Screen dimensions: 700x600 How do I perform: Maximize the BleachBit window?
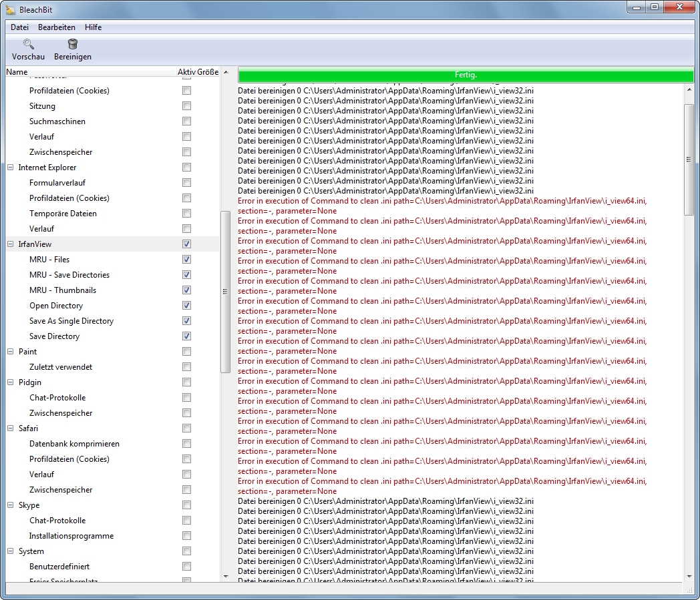pos(655,7)
